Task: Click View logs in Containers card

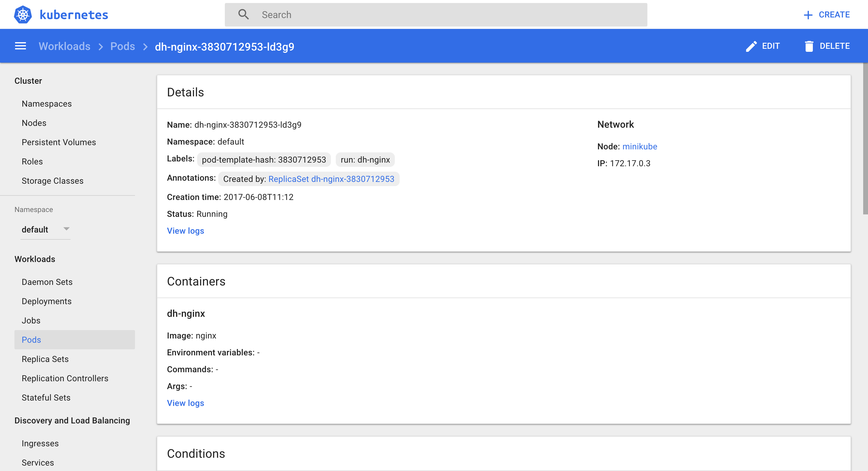Action: pos(185,403)
